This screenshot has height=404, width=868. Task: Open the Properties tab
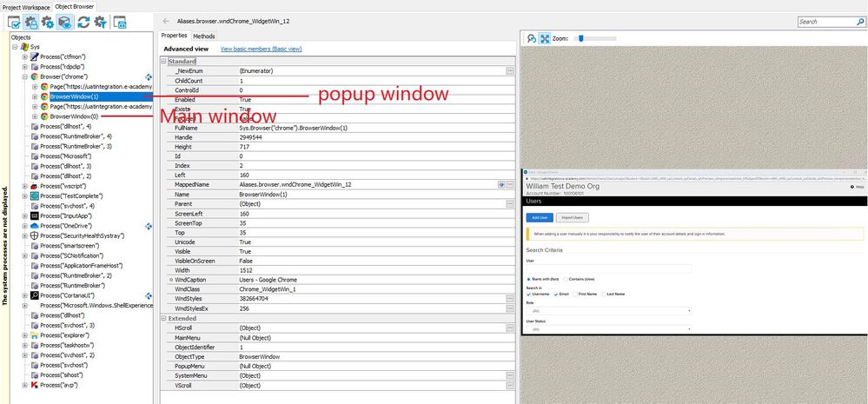click(x=175, y=36)
